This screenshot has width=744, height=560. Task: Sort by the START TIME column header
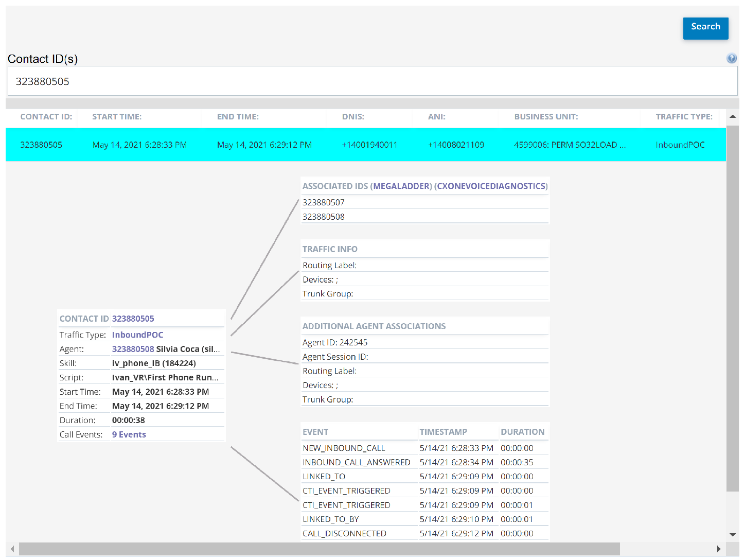point(117,116)
